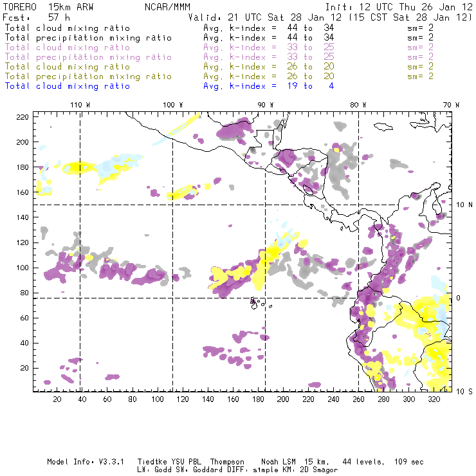
Task: Click "sm= 2" in black precipitation row
Action: [421, 37]
